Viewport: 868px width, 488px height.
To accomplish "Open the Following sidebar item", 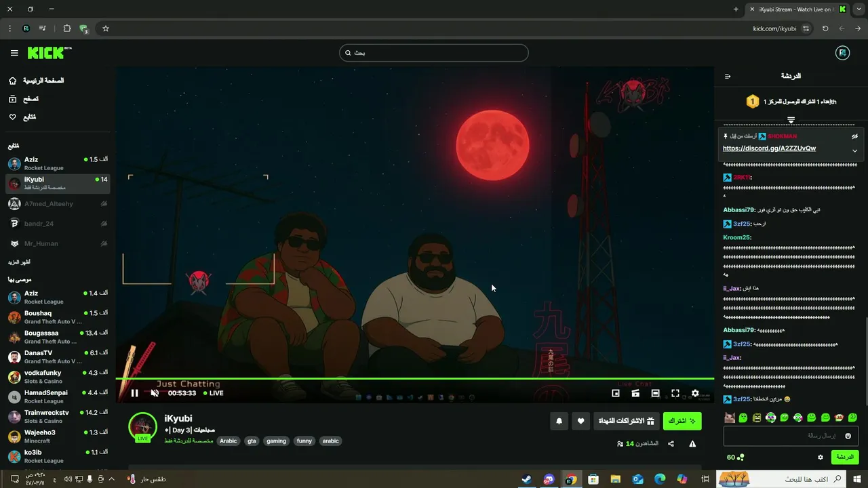I will click(22, 117).
